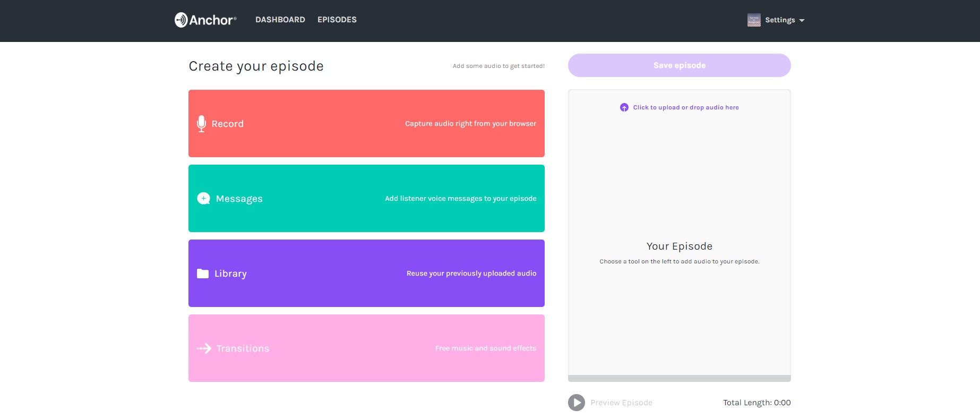The width and height of the screenshot is (980, 418).
Task: Select the Record microphone icon
Action: 201,124
